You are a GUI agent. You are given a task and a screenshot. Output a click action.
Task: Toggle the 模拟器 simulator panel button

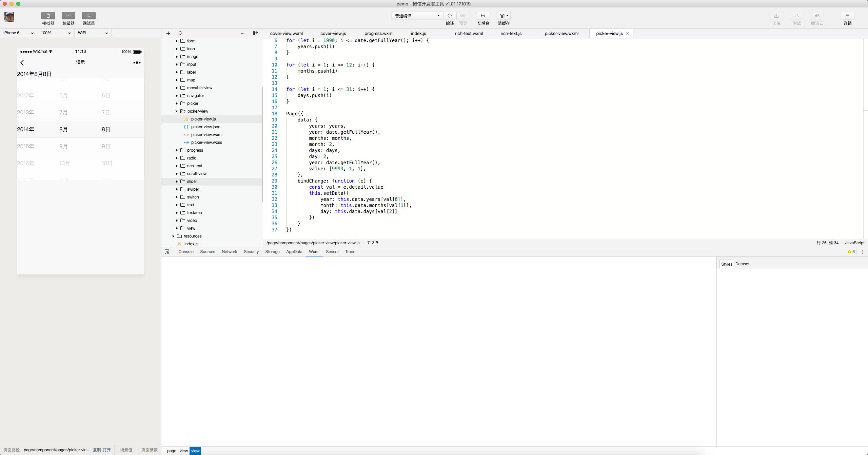[48, 16]
